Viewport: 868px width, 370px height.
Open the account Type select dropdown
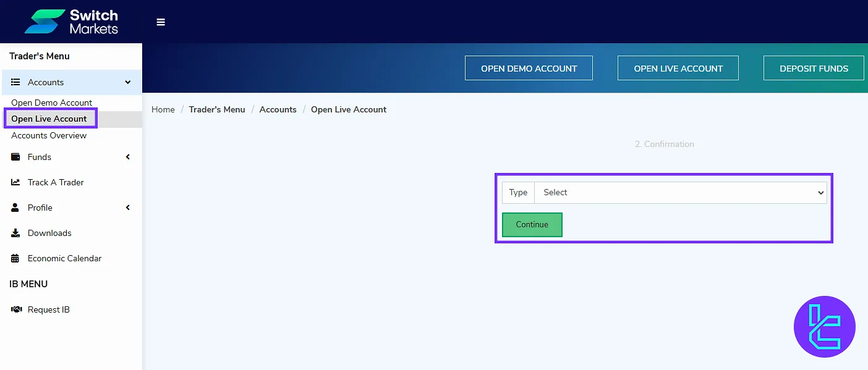click(680, 193)
